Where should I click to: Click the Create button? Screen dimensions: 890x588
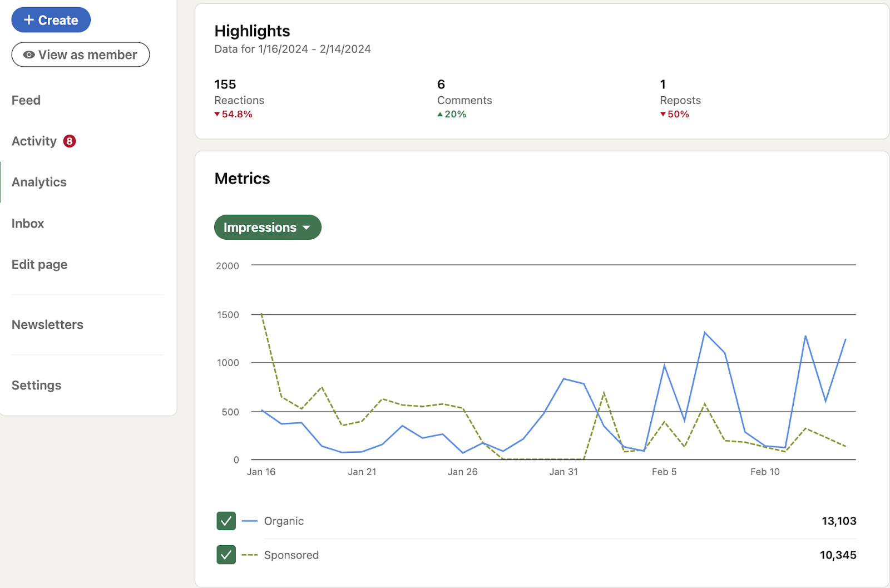[51, 19]
